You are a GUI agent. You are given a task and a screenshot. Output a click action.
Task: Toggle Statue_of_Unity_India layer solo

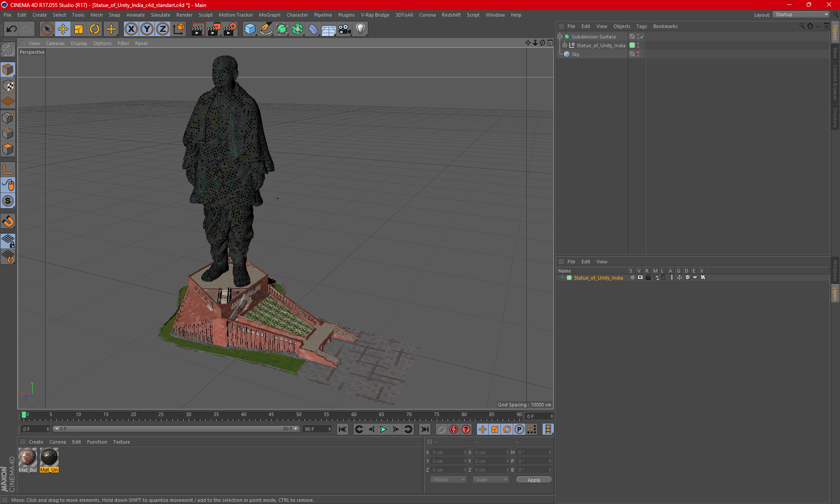coord(632,278)
